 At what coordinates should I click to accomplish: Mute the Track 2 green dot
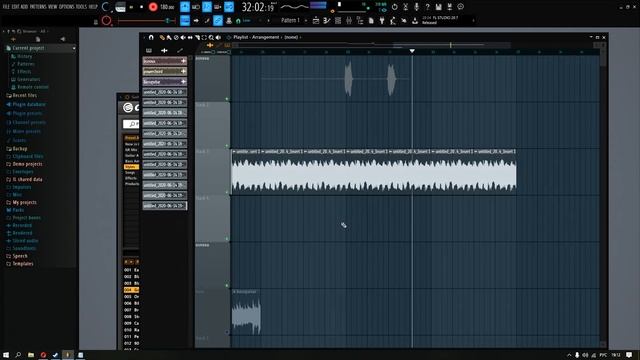point(227,146)
